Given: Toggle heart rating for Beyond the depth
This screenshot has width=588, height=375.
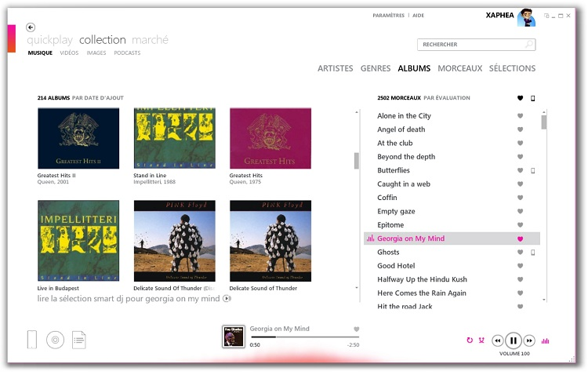Looking at the screenshot, I should [520, 157].
